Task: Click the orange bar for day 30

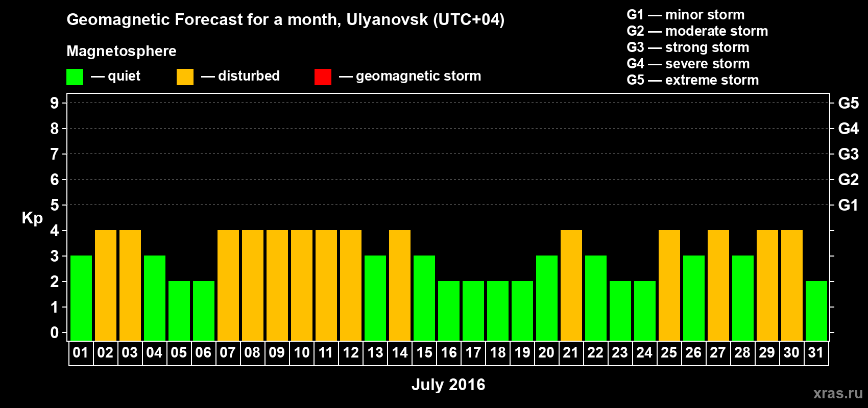Action: coord(792,286)
